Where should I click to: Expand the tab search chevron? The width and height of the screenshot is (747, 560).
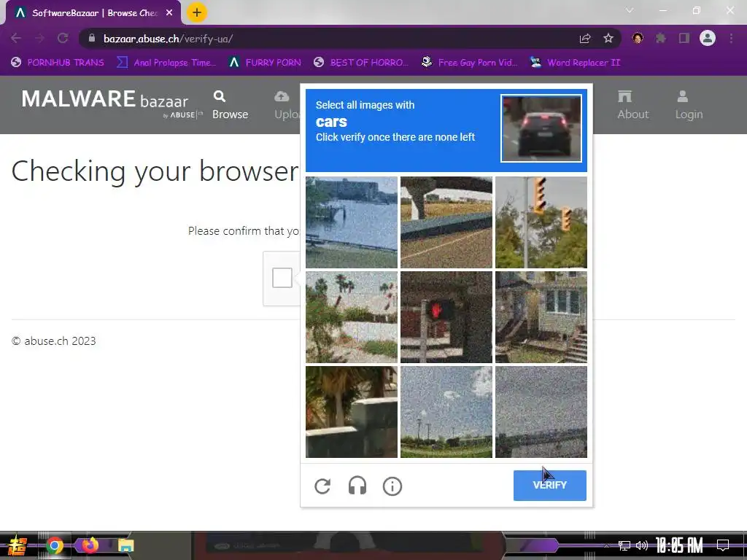[630, 10]
